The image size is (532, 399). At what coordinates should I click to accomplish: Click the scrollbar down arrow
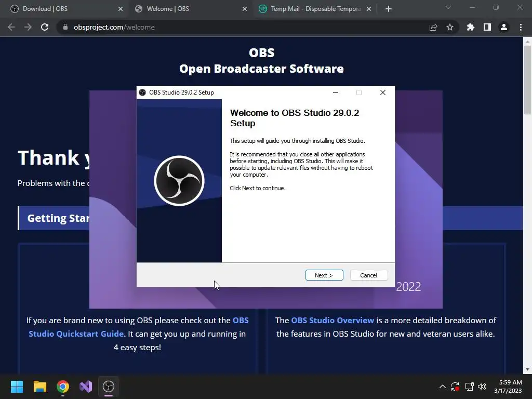click(527, 369)
